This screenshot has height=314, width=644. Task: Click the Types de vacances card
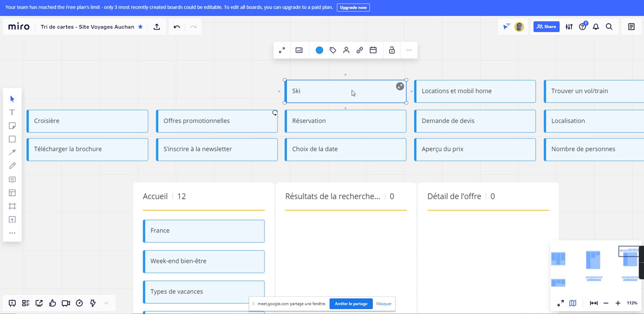pos(204,292)
